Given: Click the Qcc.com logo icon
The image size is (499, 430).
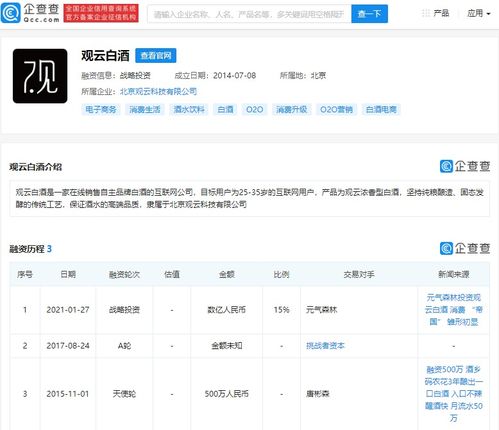Looking at the screenshot, I should tap(11, 13).
